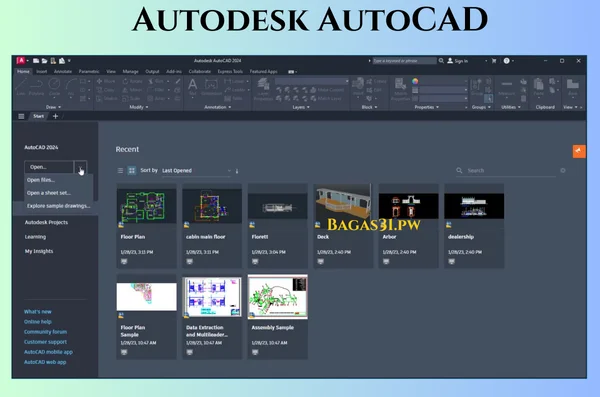Select Open files... from the dropdown menu
600x397 pixels.
(41, 180)
